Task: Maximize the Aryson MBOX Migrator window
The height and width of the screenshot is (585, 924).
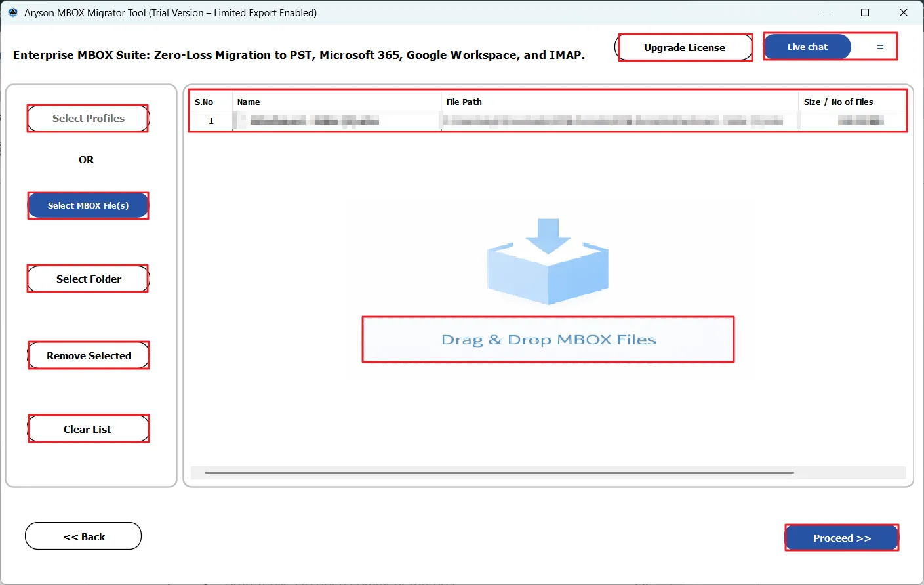Action: pyautogui.click(x=865, y=12)
